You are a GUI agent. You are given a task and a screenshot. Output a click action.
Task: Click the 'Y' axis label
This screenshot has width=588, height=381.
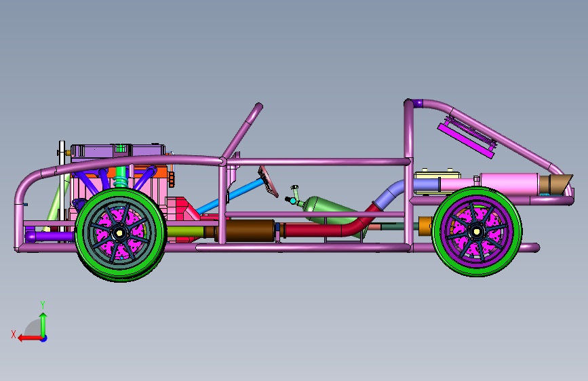pyautogui.click(x=42, y=305)
